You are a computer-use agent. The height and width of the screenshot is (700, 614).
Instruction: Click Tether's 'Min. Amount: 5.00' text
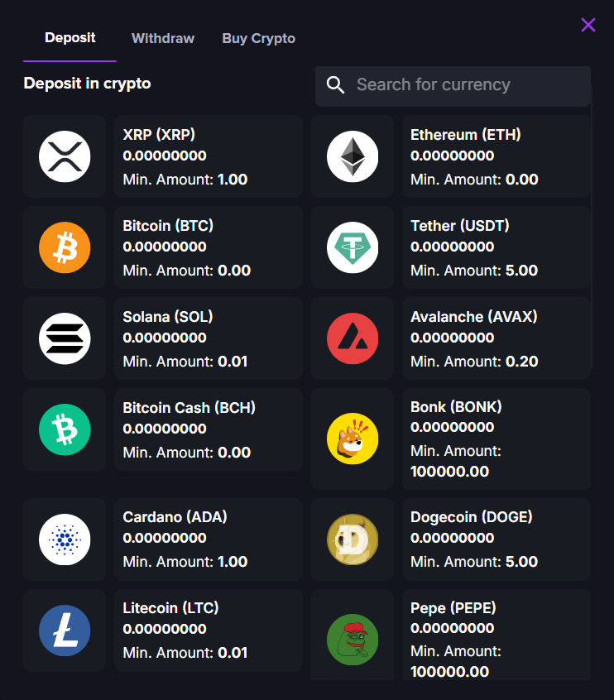474,271
